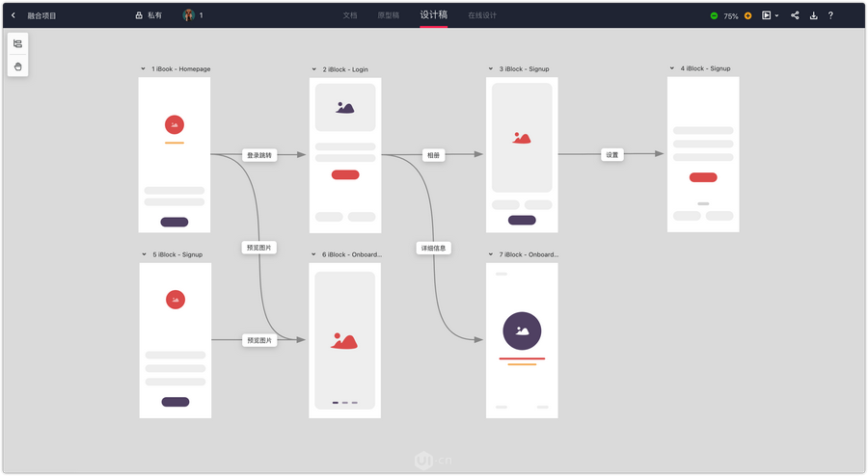Click the green zoom out button
This screenshot has height=476, width=868.
[714, 15]
